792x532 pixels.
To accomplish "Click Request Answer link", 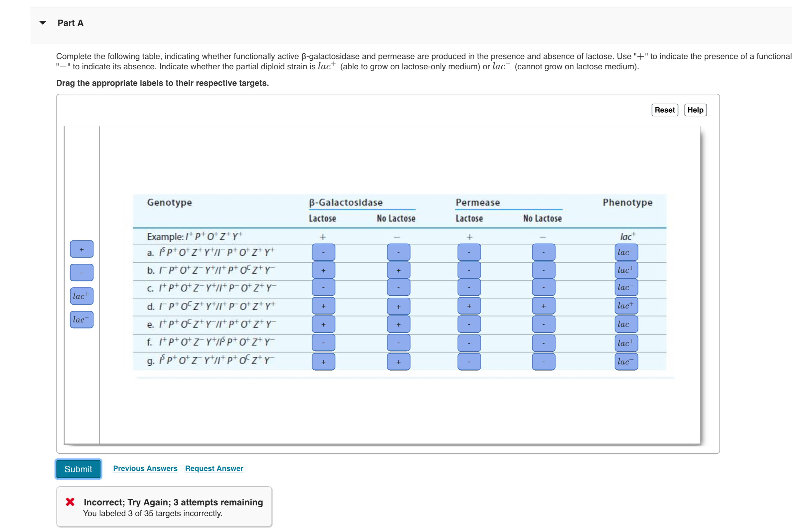I will [x=214, y=468].
